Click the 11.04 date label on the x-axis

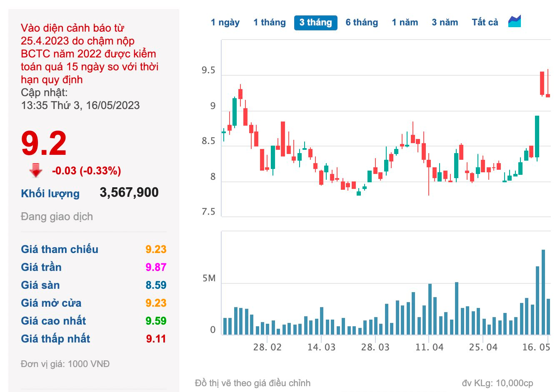[429, 347]
